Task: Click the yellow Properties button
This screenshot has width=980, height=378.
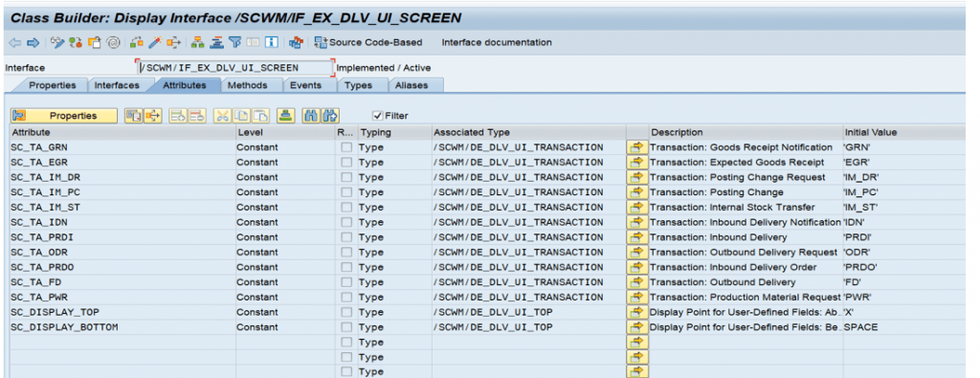Action: 64,116
